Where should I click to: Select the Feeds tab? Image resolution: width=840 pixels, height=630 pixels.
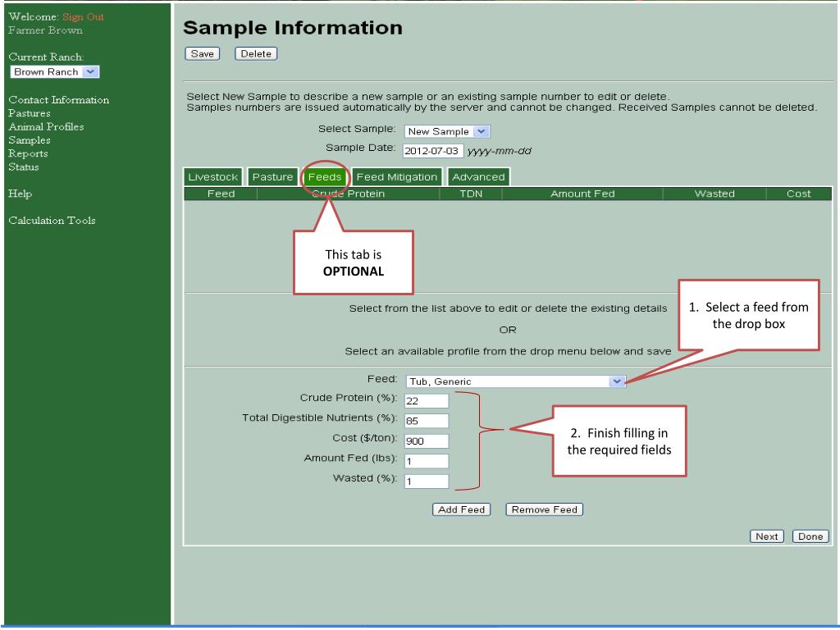(x=325, y=177)
